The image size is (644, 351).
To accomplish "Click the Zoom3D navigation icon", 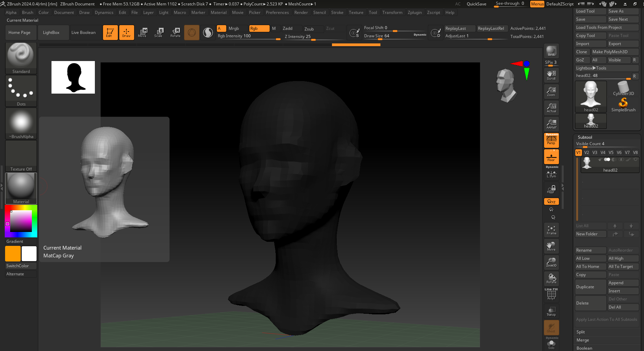I will coord(551,262).
